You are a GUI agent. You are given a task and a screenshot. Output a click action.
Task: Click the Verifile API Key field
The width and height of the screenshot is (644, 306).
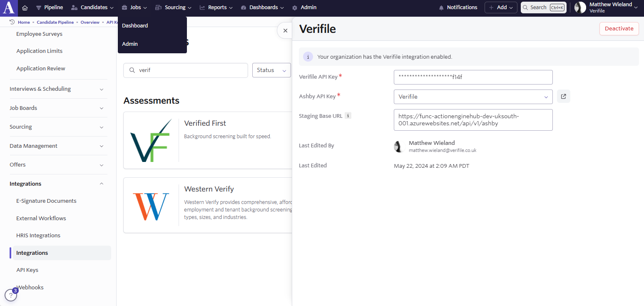coord(473,77)
